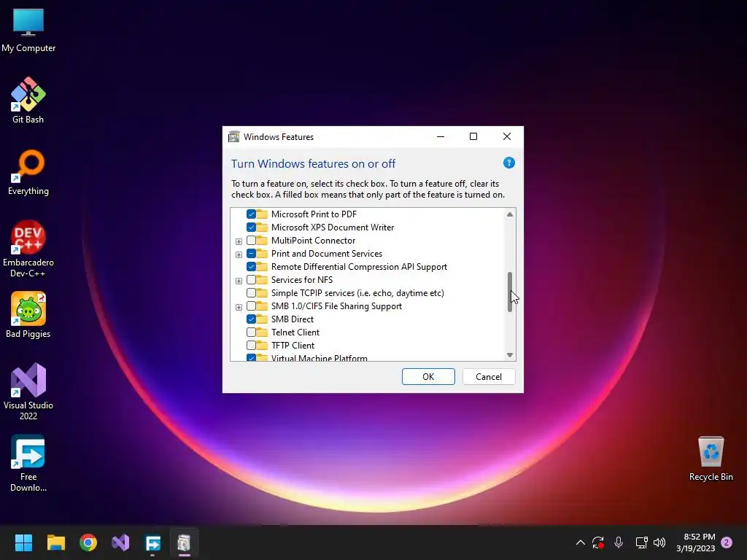Toggle Print and Document Services checkbox

point(251,253)
